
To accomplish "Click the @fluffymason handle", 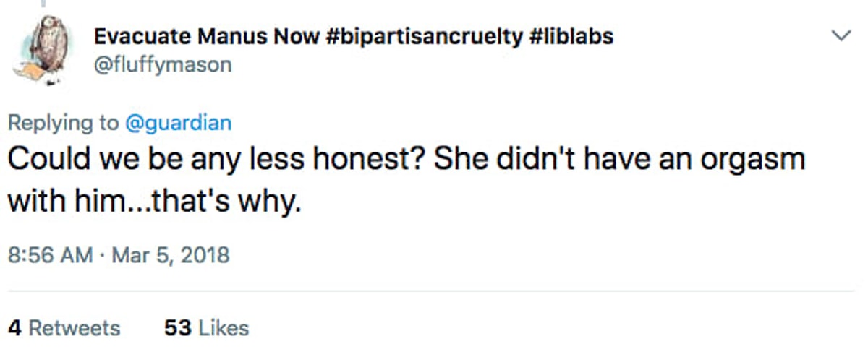I will pyautogui.click(x=163, y=64).
